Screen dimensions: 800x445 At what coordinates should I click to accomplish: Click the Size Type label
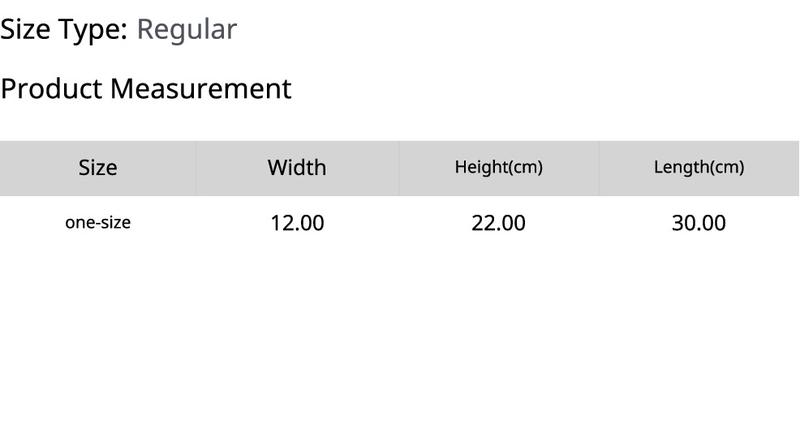click(64, 29)
